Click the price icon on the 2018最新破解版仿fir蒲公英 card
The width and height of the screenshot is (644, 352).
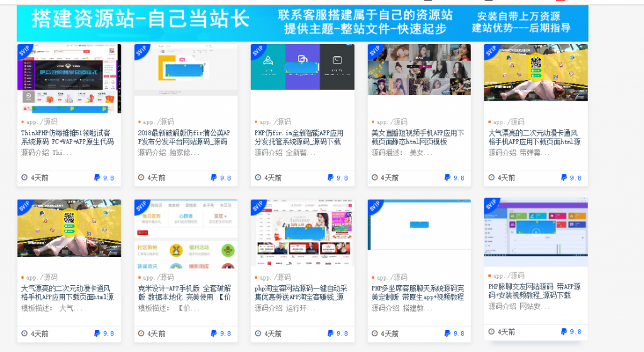(x=214, y=177)
